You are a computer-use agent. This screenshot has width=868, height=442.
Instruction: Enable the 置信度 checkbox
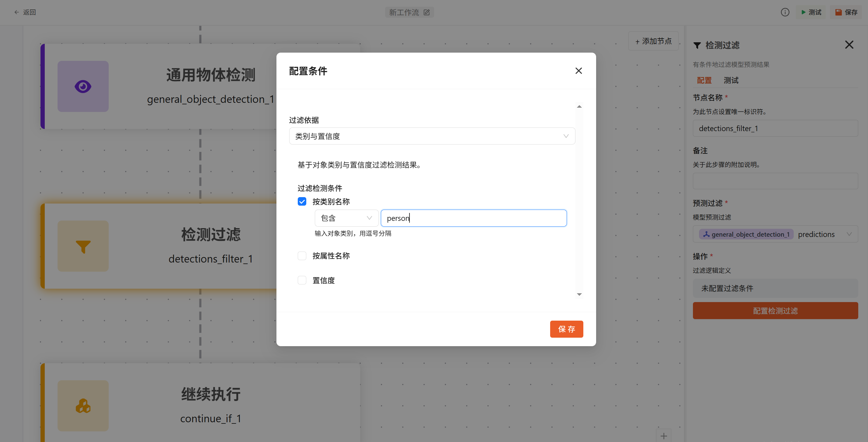[302, 280]
